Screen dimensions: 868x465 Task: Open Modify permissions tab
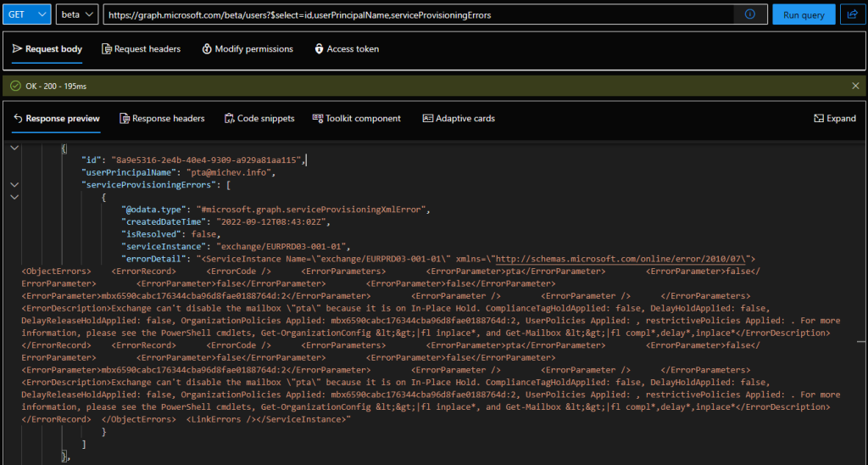pos(248,48)
